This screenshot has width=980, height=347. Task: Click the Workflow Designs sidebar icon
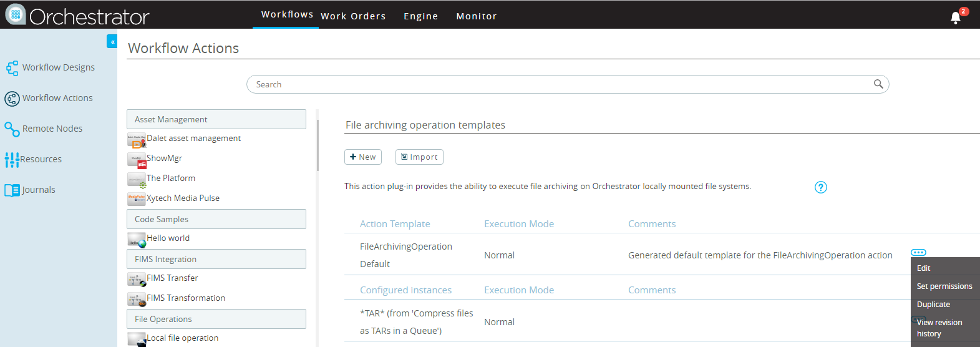tap(12, 67)
